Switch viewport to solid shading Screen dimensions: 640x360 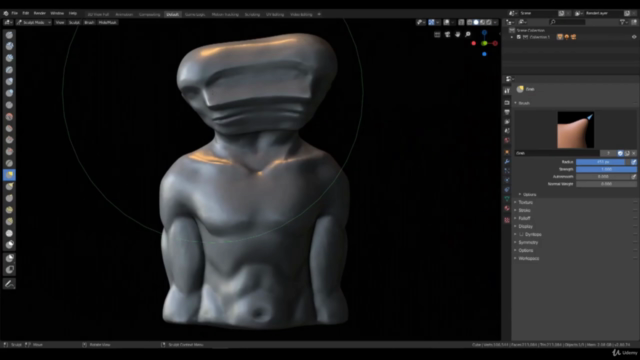click(x=476, y=22)
